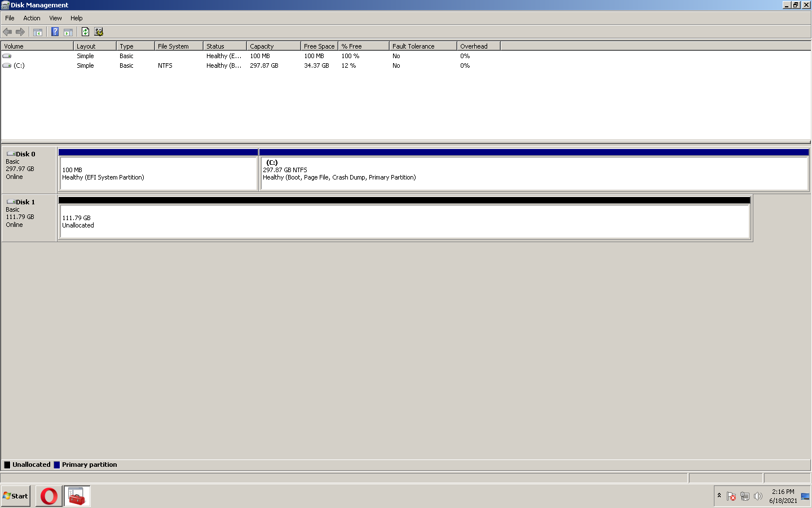Sort volumes by Capacity column header
The height and width of the screenshot is (508, 812).
click(x=273, y=46)
